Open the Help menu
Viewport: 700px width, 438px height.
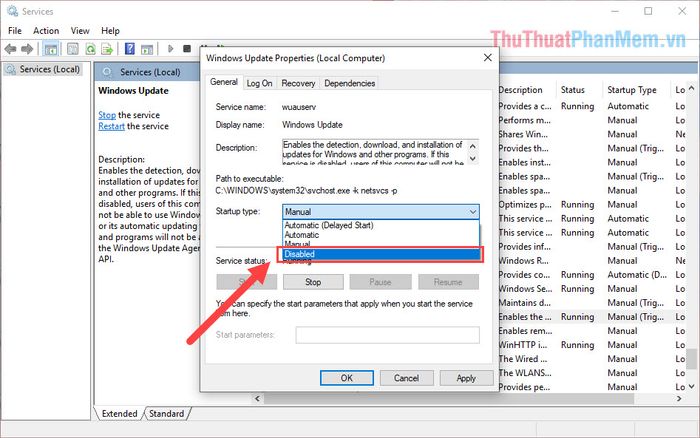click(x=110, y=31)
